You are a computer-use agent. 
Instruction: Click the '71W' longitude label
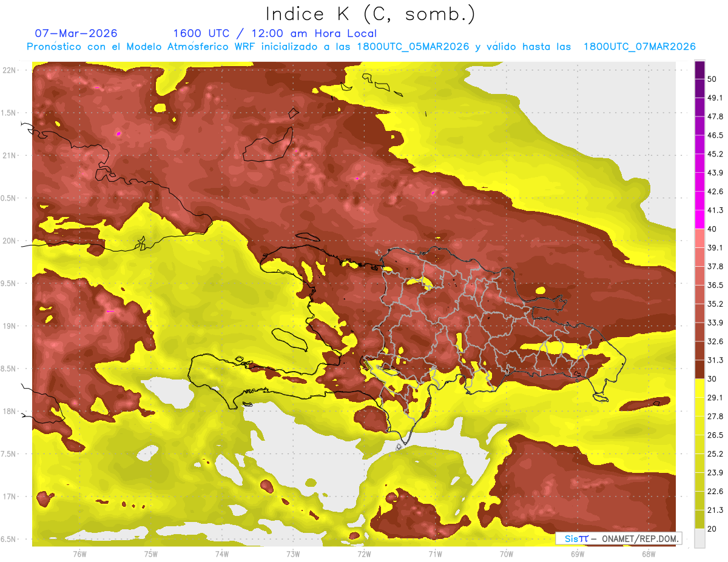coord(435,554)
